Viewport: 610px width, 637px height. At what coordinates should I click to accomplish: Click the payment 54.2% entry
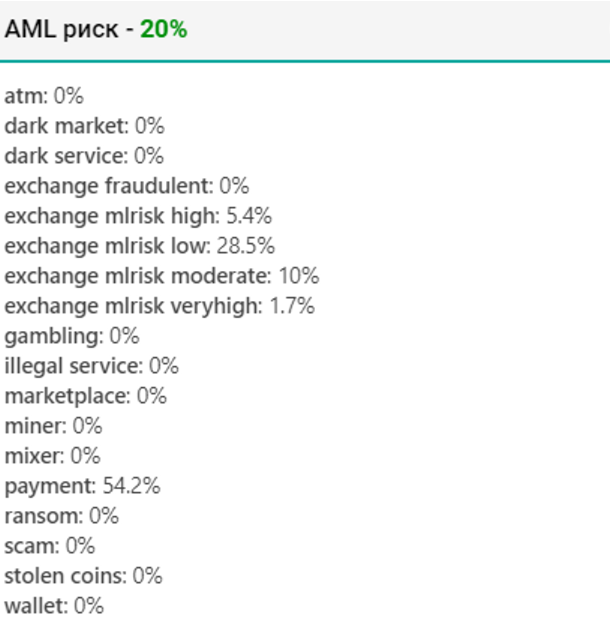point(82,486)
